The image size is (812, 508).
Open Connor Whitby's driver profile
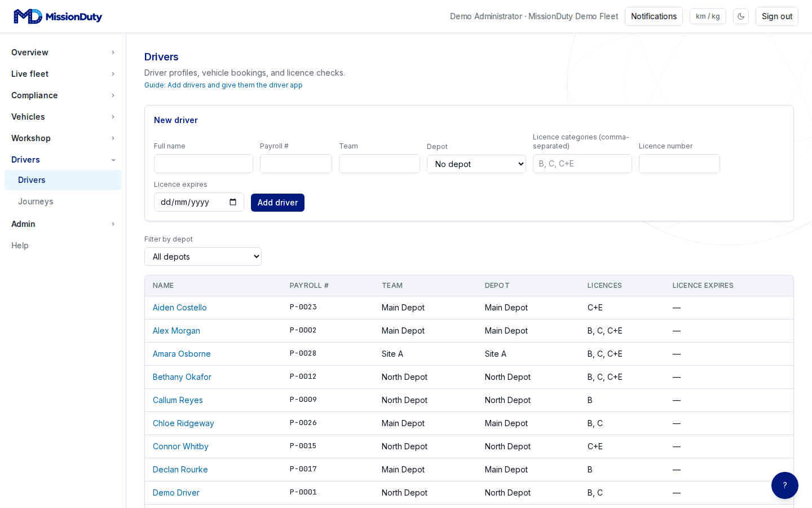coord(180,446)
